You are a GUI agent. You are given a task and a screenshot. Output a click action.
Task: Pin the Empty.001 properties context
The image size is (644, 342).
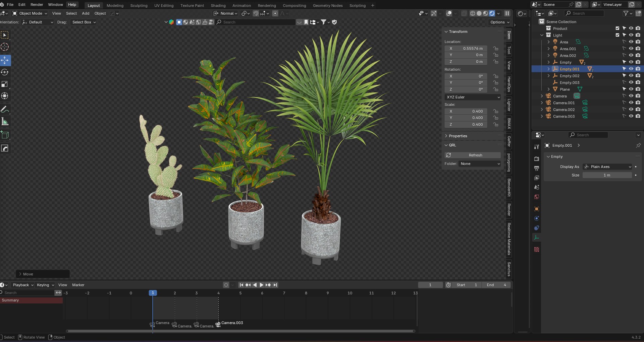638,145
